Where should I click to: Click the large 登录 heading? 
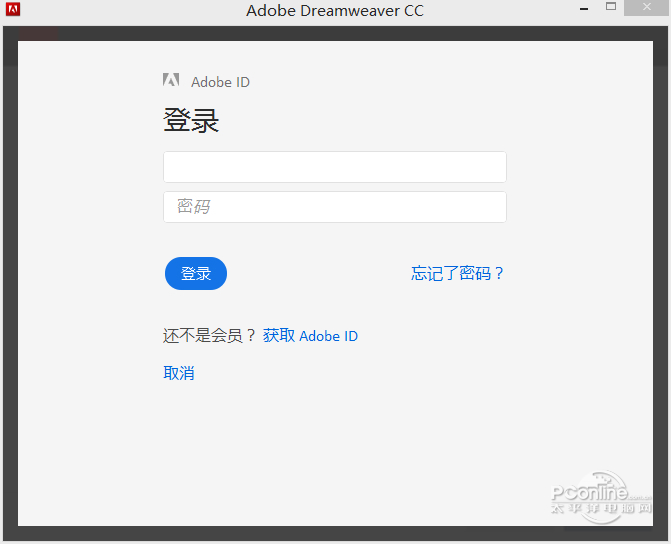point(191,120)
